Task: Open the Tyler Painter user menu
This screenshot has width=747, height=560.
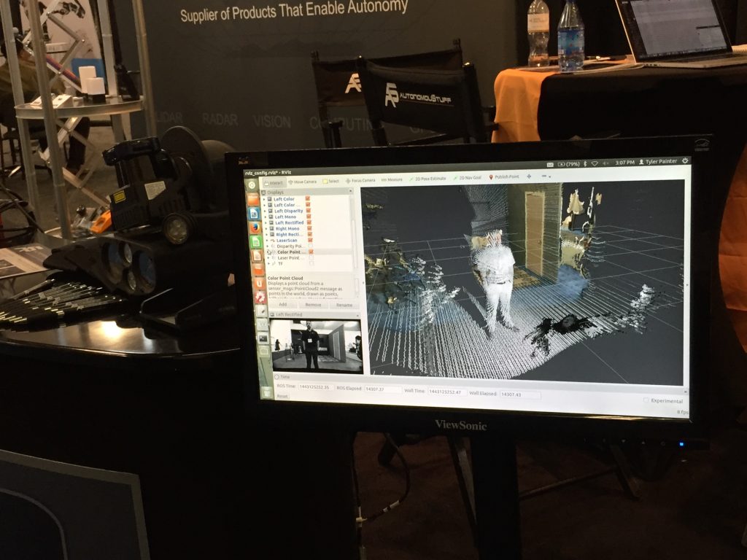Action: point(658,162)
